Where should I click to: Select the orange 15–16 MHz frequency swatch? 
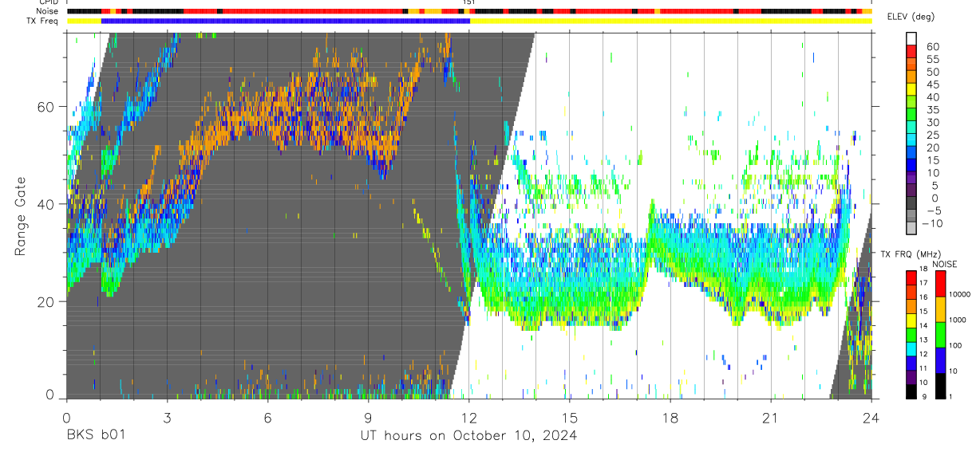(911, 306)
